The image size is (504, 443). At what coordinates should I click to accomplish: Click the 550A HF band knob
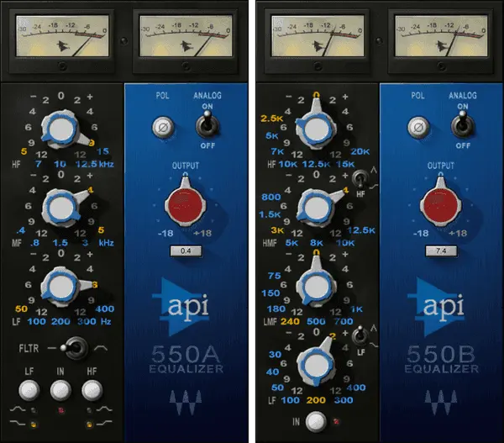tap(61, 129)
